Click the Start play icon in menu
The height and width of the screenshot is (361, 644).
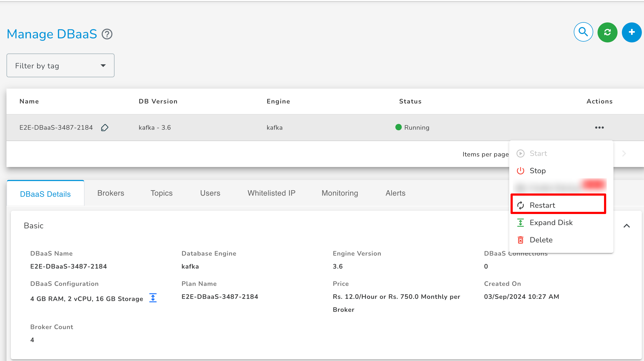pos(521,153)
